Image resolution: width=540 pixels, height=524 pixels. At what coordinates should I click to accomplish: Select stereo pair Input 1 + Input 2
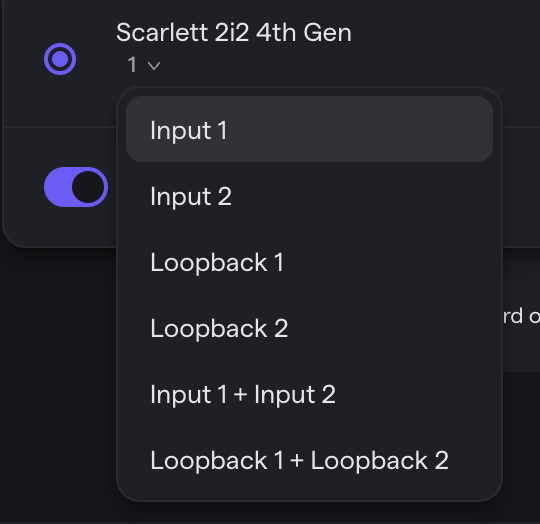pyautogui.click(x=309, y=395)
